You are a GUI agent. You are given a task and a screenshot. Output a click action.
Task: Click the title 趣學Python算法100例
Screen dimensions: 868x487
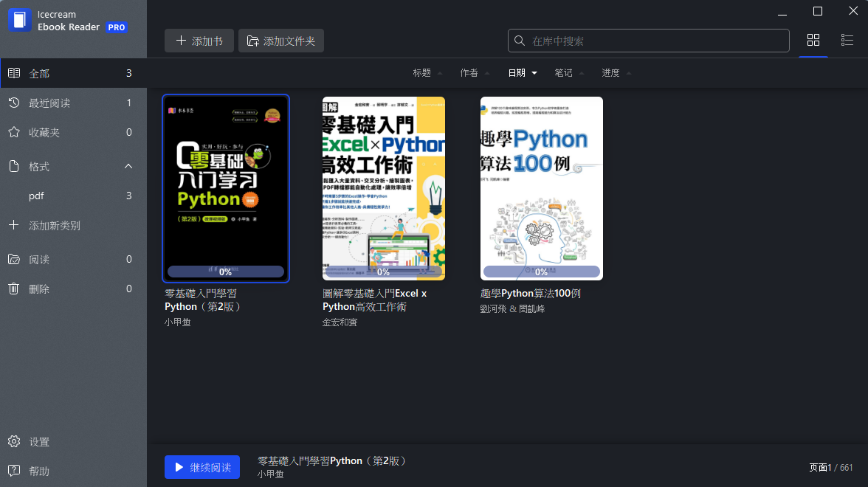(530, 294)
